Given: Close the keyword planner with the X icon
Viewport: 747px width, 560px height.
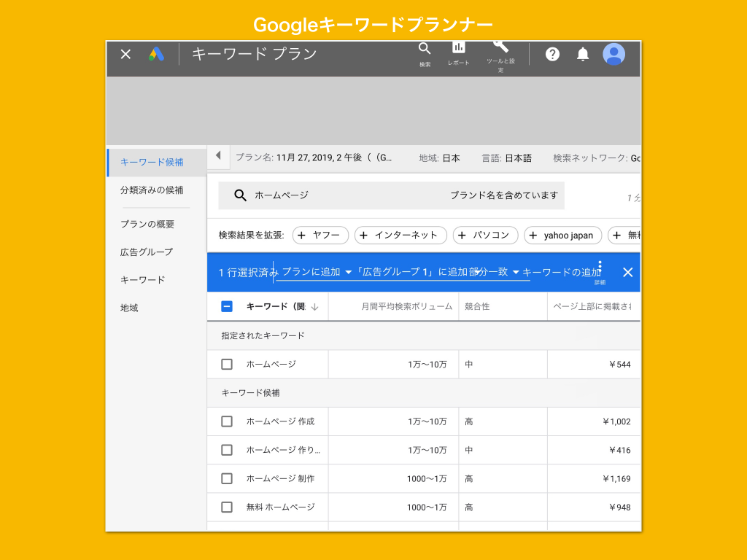Looking at the screenshot, I should click(125, 54).
